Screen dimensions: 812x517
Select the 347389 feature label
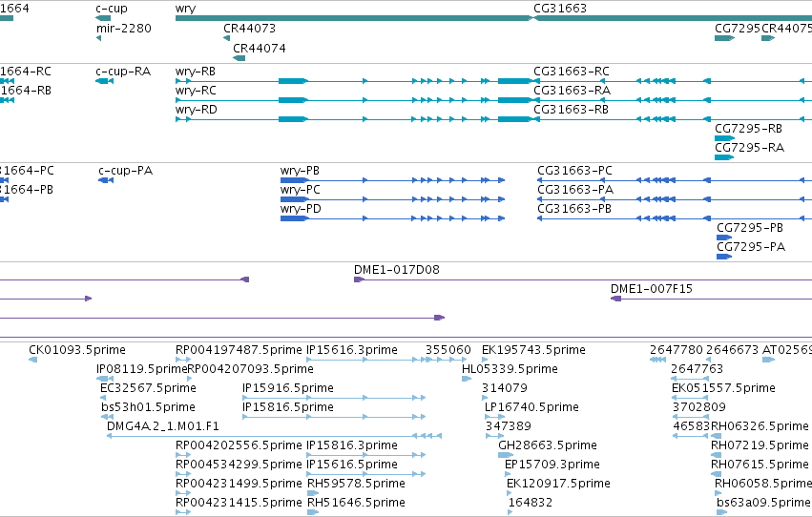pyautogui.click(x=509, y=426)
